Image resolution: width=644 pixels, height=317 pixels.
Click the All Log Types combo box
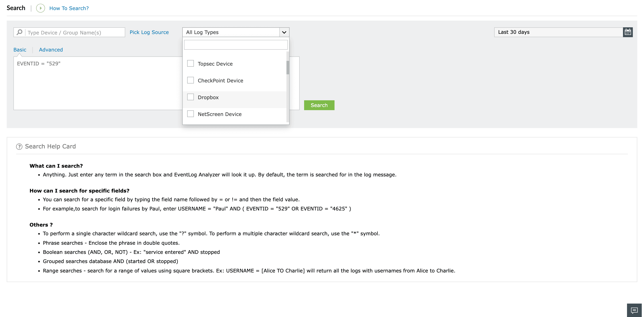point(231,32)
